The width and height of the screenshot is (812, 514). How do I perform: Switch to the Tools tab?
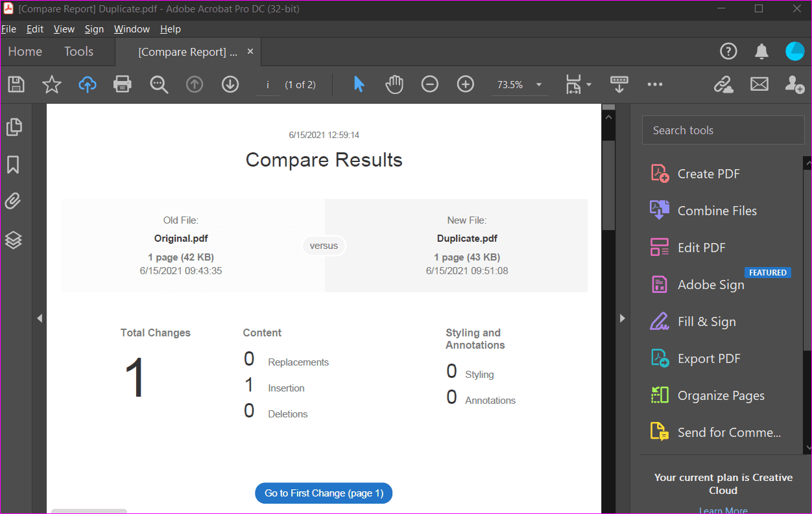(x=78, y=51)
